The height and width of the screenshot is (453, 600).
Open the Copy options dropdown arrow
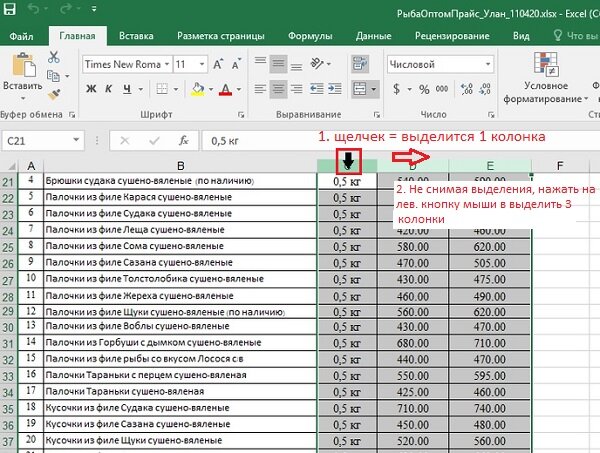pyautogui.click(x=67, y=76)
